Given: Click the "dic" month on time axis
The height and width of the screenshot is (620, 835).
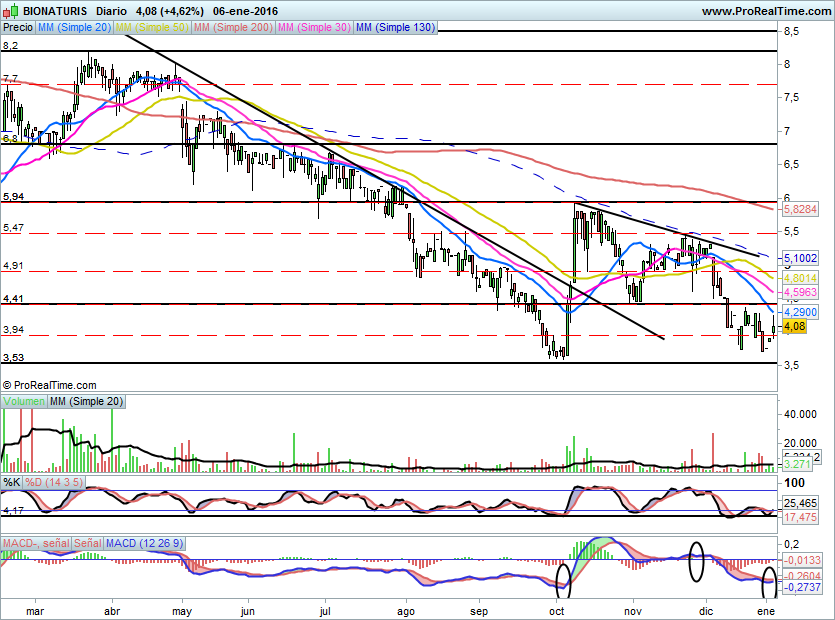Looking at the screenshot, I should coord(706,611).
